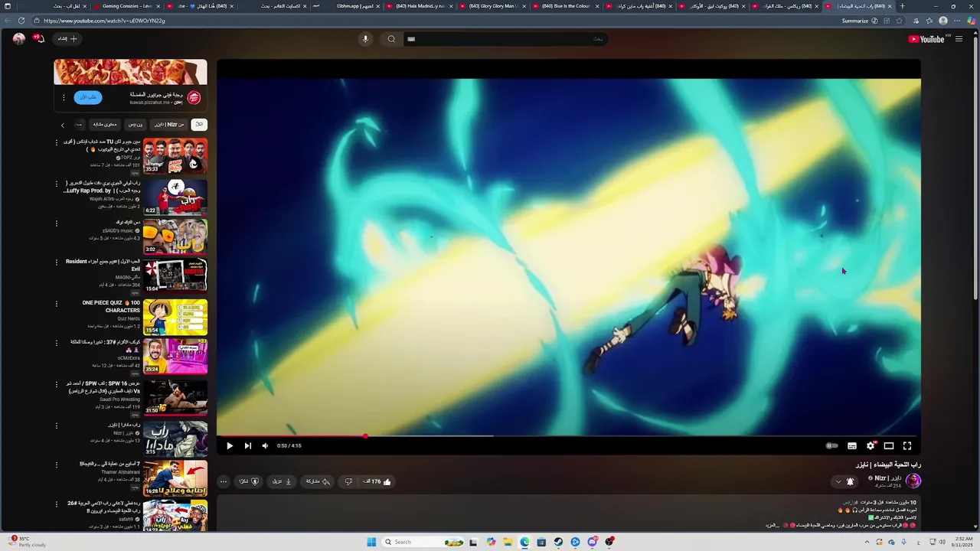Open the Nizr channel avatar
980x551 pixels.
[913, 481]
